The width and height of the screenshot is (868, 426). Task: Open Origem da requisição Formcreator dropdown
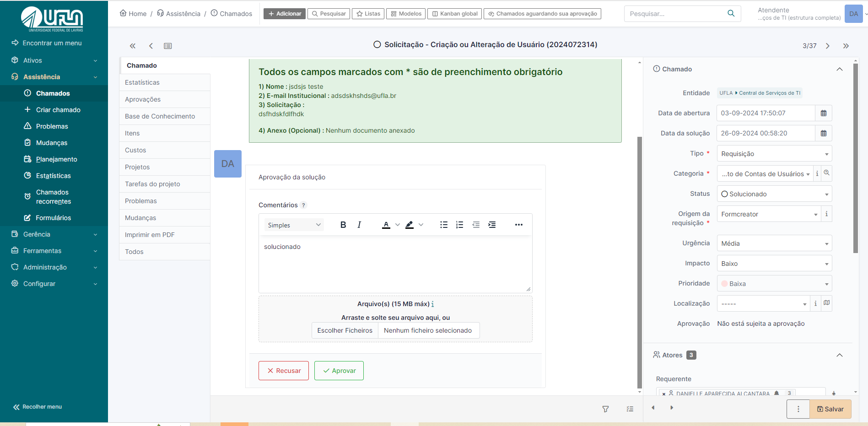769,214
